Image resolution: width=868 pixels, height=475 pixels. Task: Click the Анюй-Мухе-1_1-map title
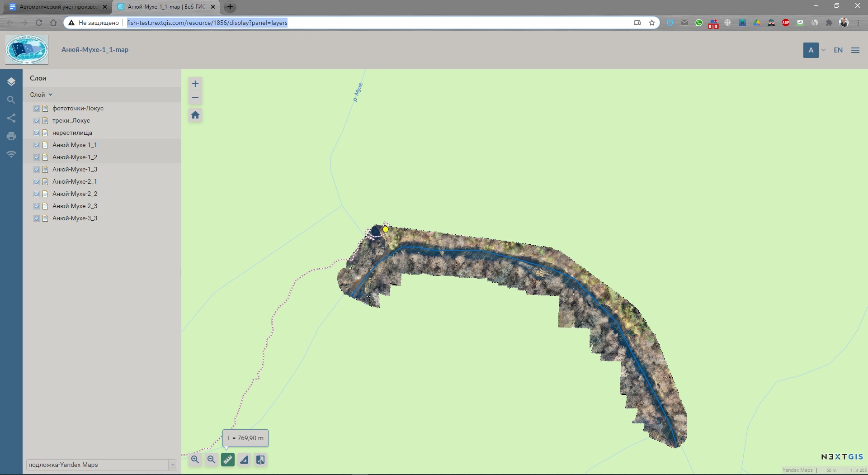[x=95, y=50]
